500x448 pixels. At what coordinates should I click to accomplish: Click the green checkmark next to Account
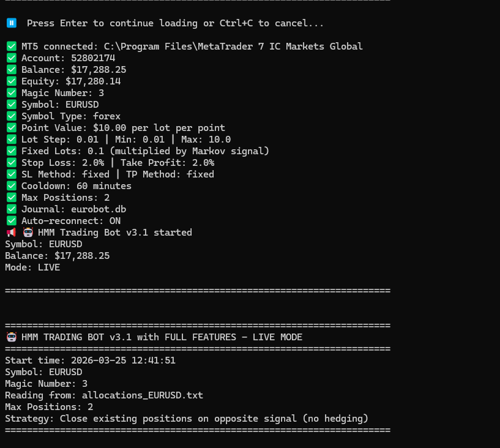coord(12,58)
